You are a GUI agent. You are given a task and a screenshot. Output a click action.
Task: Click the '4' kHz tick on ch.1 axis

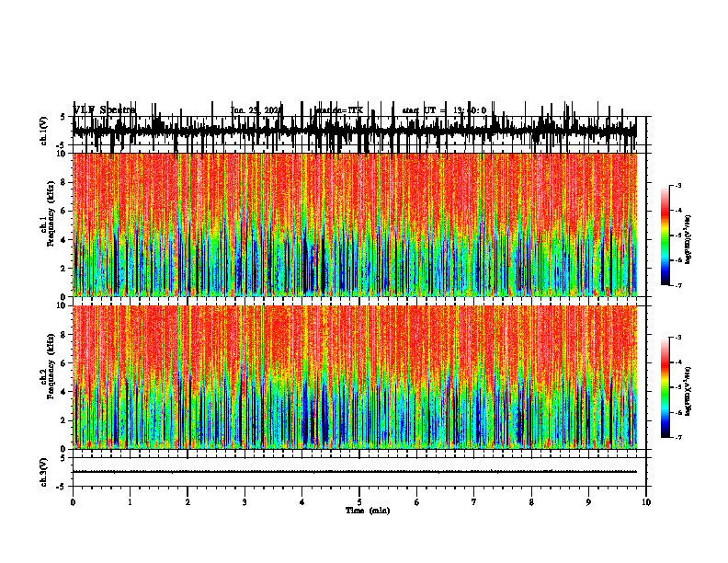pos(64,240)
